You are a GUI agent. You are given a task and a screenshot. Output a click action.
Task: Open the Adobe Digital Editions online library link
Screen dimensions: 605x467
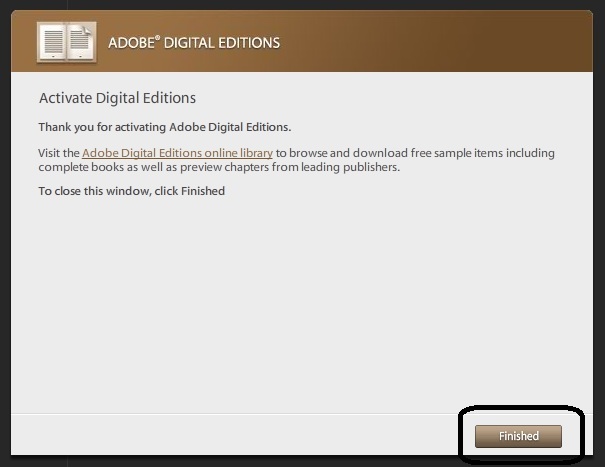(177, 153)
